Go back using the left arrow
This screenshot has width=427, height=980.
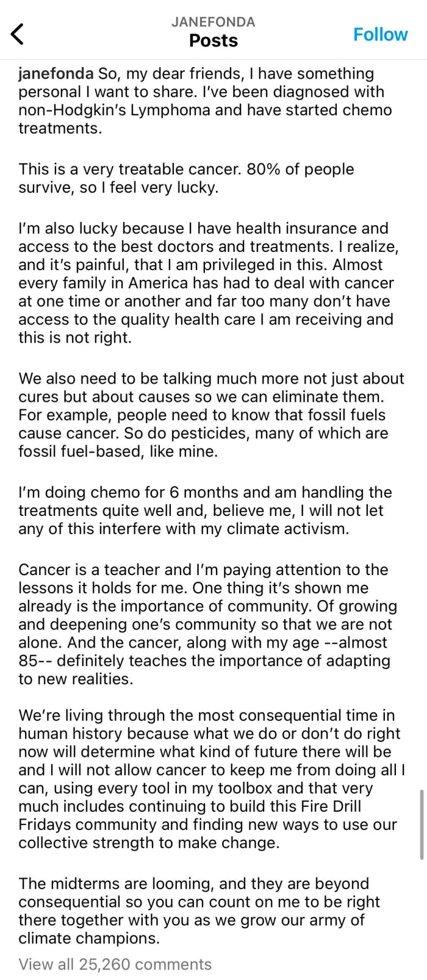click(x=18, y=34)
